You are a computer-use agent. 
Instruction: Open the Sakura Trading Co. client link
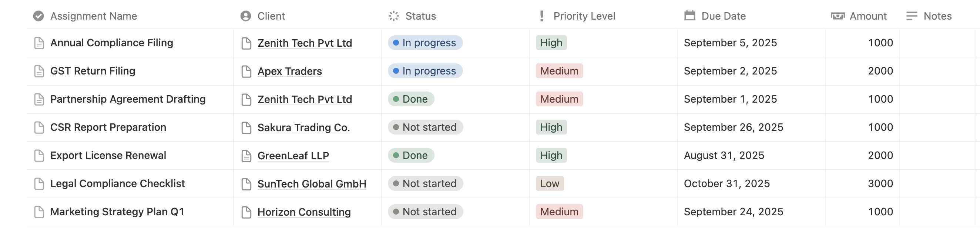[x=303, y=127]
